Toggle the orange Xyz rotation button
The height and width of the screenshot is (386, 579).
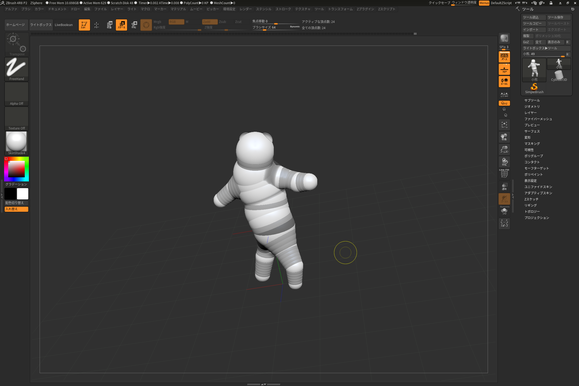[x=504, y=103]
